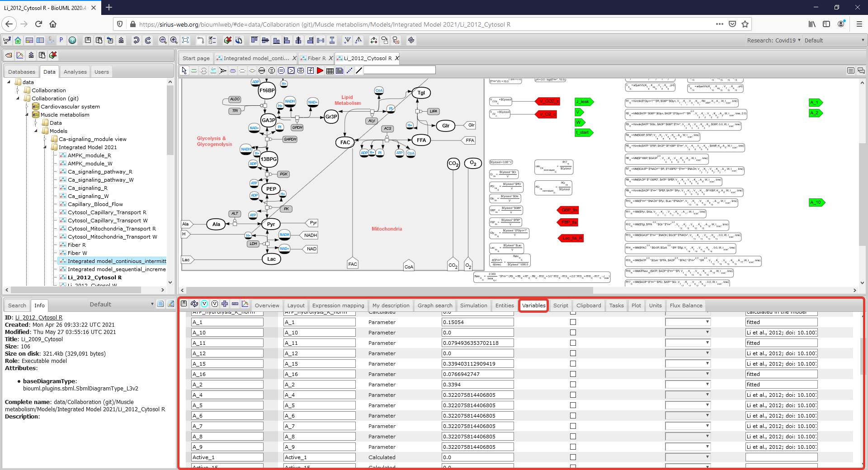Click the chart icon in repository toolbar
Viewport: 868px width, 470px height.
pos(20,55)
